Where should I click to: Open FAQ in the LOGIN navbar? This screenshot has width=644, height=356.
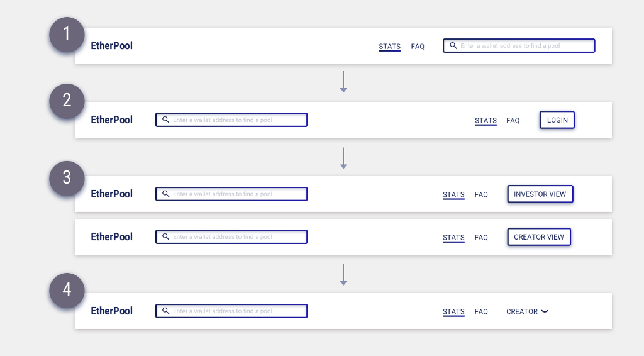point(513,121)
